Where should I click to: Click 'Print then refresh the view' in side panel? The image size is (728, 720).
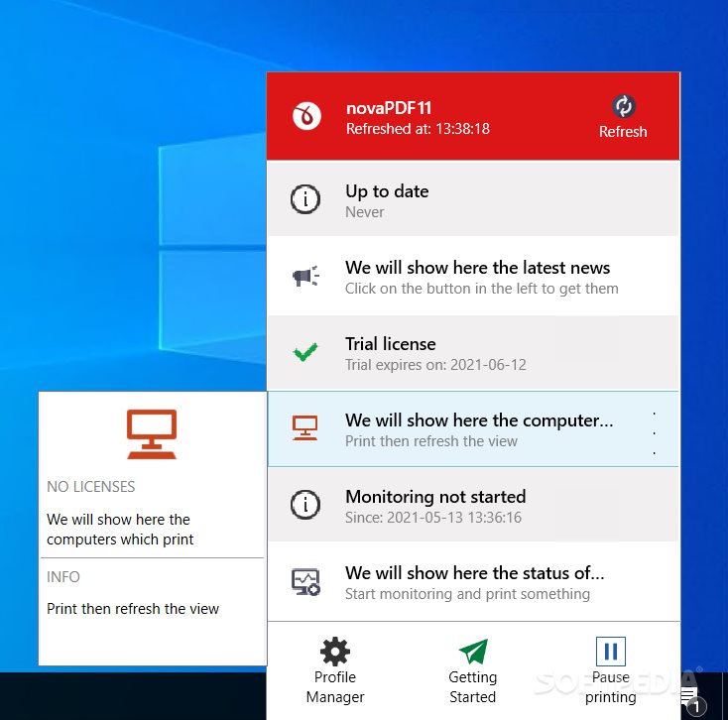(133, 609)
